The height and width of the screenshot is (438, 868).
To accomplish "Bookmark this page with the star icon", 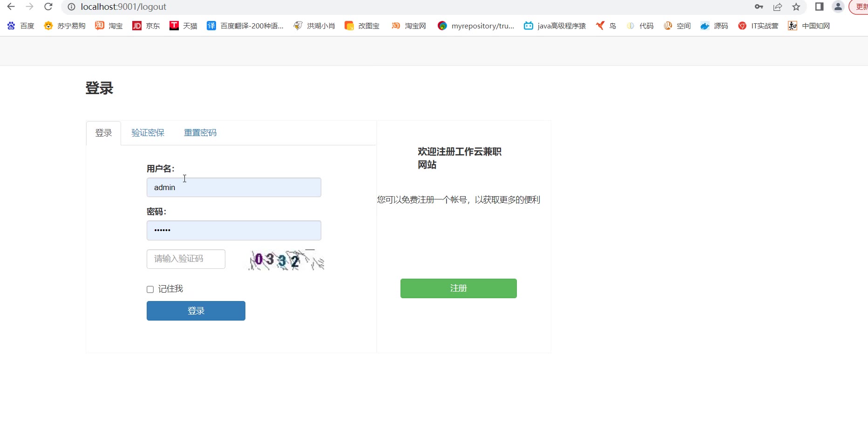I will pos(796,7).
